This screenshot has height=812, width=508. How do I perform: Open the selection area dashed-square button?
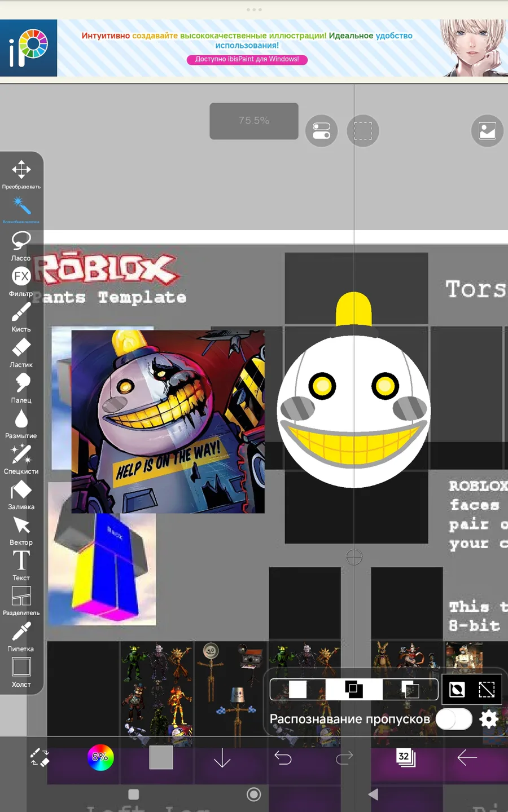click(363, 131)
